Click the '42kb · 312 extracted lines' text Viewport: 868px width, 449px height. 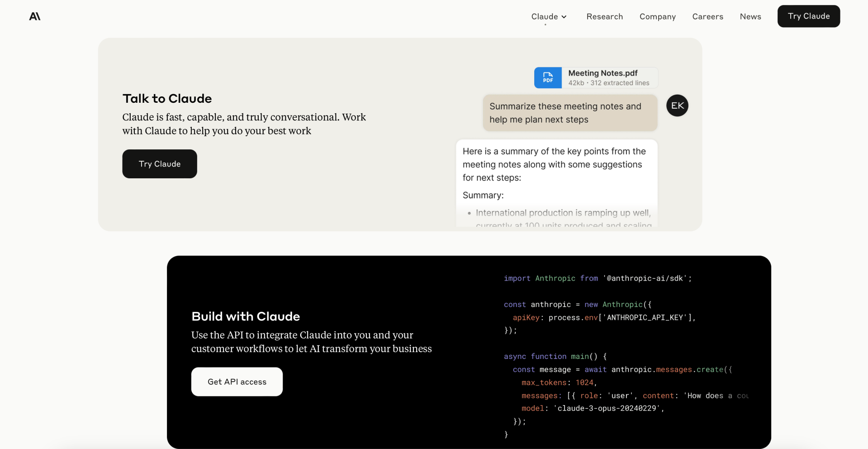(608, 83)
